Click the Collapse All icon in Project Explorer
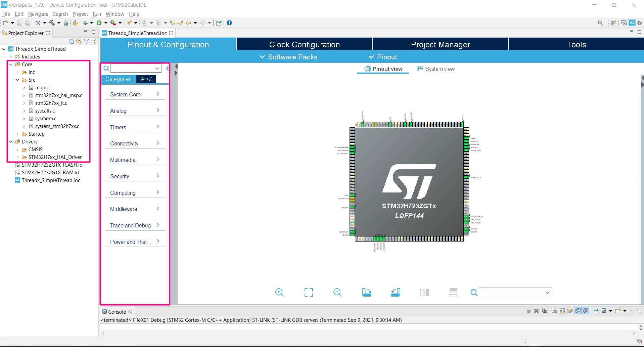644x347 pixels. tap(71, 41)
